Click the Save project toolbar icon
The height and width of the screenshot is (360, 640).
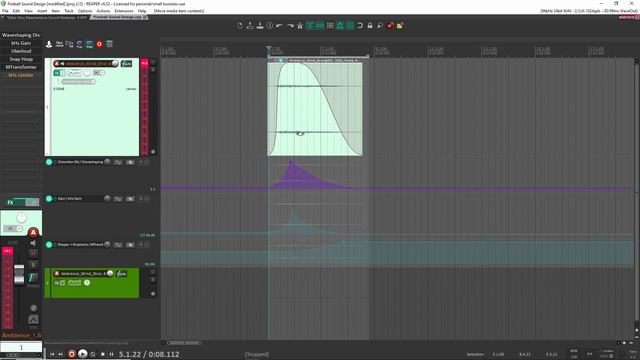[x=260, y=25]
